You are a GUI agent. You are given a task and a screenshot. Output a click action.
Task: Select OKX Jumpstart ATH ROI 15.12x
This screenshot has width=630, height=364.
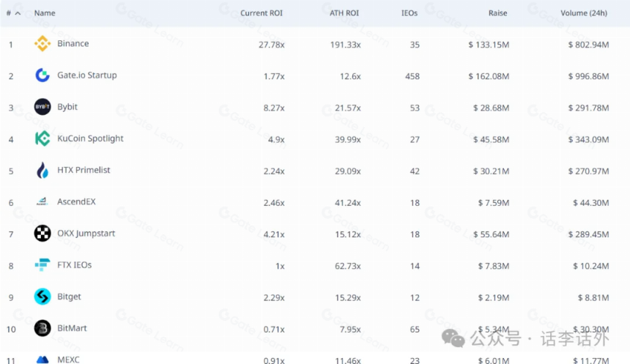(348, 234)
